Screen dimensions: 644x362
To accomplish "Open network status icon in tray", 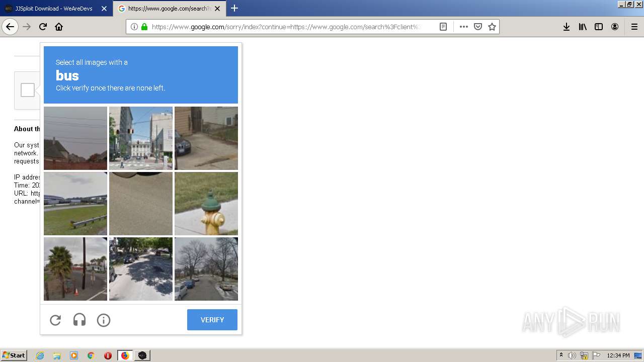I will point(584,355).
